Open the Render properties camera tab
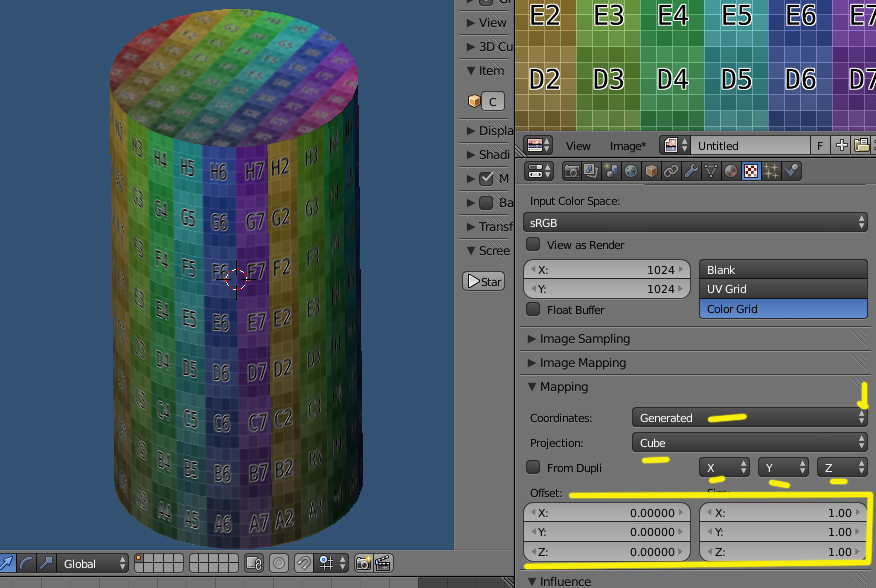This screenshot has width=876, height=588. coord(572,171)
